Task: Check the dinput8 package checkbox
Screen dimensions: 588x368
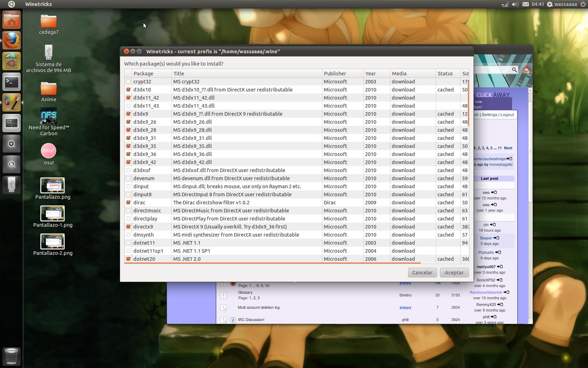Action: [x=128, y=195]
